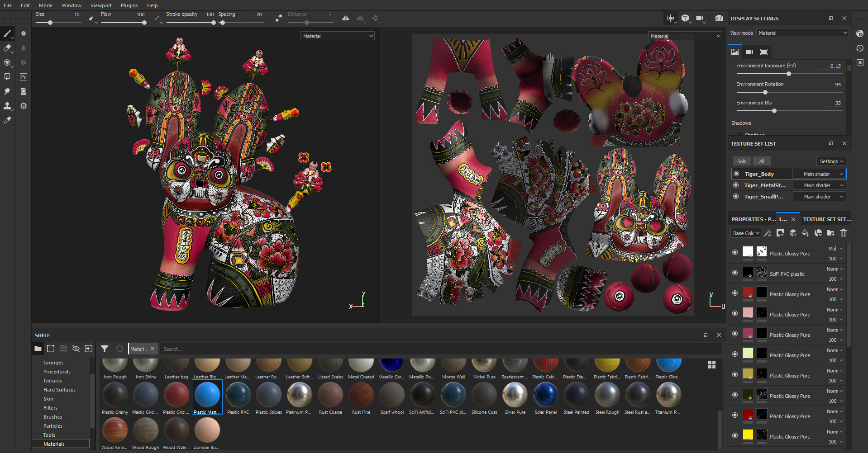
Task: Open the 2D viewport Material dropdown
Action: [x=685, y=36]
